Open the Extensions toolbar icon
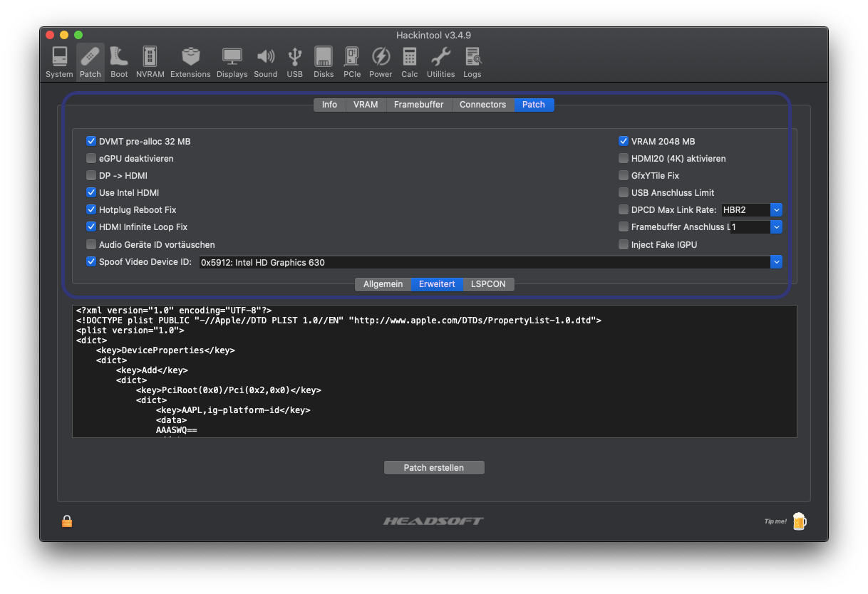Image resolution: width=868 pixels, height=594 pixels. (x=190, y=62)
